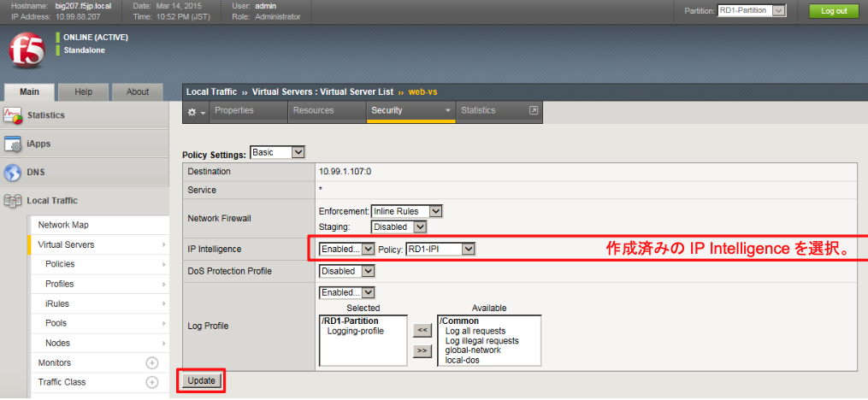Switch to the Help tab
868x400 pixels.
(x=84, y=91)
